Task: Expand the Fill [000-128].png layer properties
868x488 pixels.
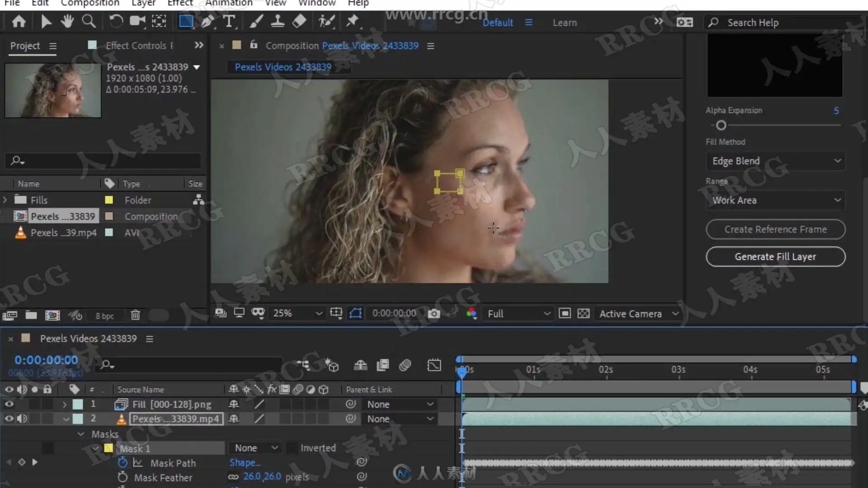Action: pos(65,404)
